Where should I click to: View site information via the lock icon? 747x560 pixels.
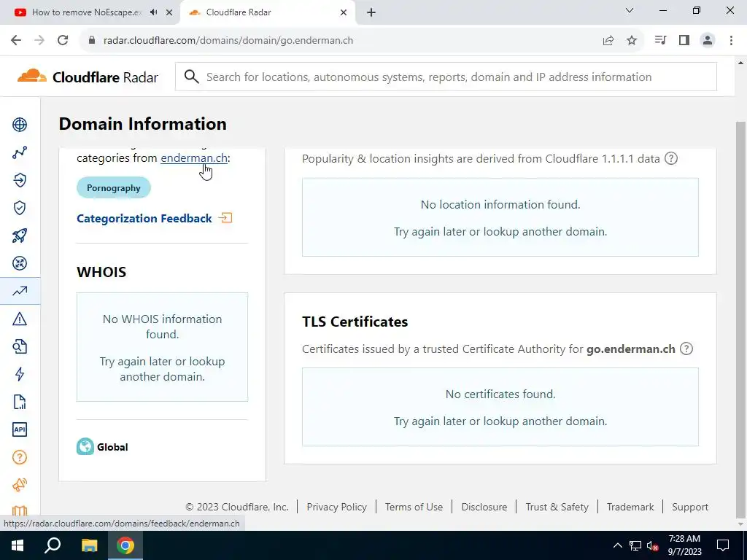93,41
